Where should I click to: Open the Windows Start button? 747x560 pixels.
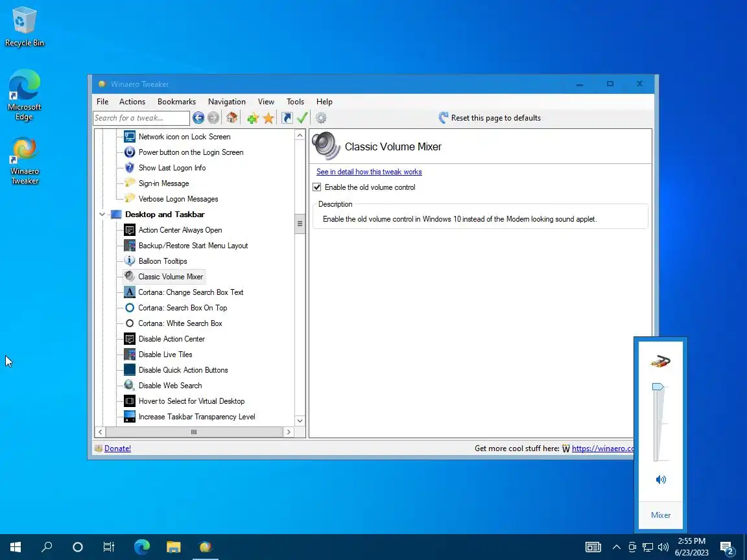point(16,547)
